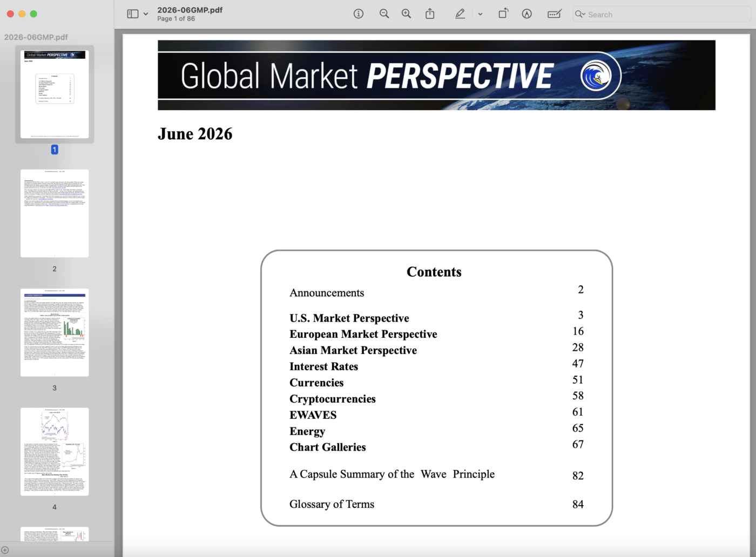Open the Announcements contents entry
Screen dimensions: 756x557
327,293
